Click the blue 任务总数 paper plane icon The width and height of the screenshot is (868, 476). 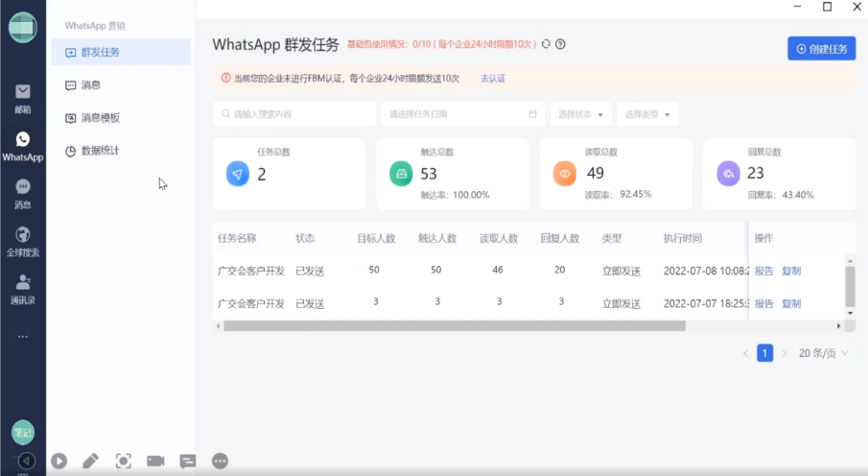pos(238,174)
